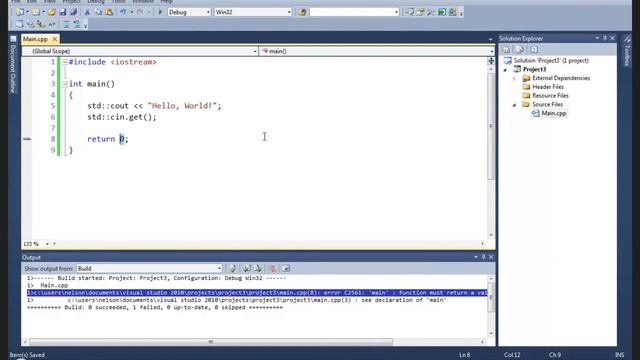The image size is (640, 360).
Task: Click the Add New Item toolbar icon
Action: click(36, 12)
